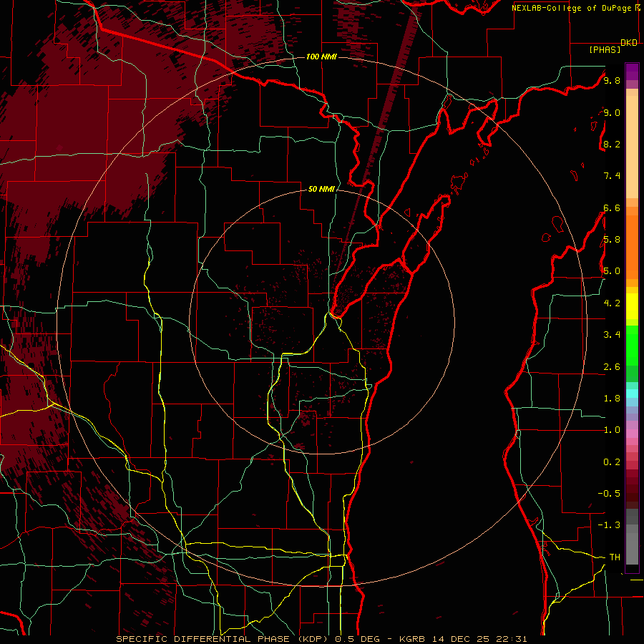Click the NEXLAB-College of DuPage credit text
This screenshot has width=644, height=644.
[571, 8]
